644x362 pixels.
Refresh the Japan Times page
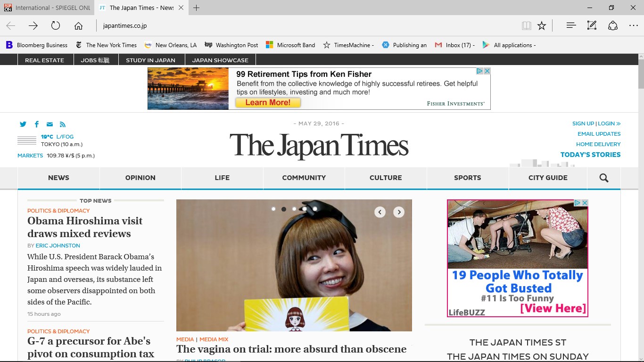(x=55, y=26)
